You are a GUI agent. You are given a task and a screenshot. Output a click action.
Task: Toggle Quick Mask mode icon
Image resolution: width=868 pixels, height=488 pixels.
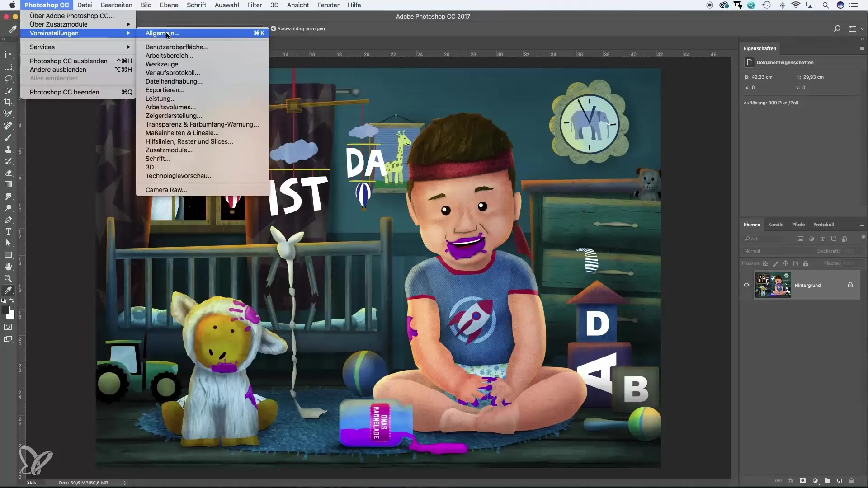pyautogui.click(x=8, y=327)
